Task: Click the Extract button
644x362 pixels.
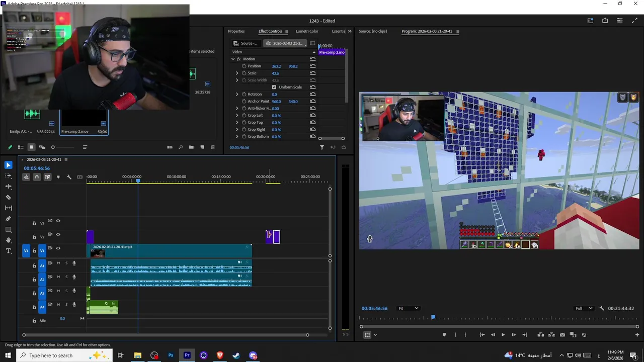Action: tap(551, 335)
